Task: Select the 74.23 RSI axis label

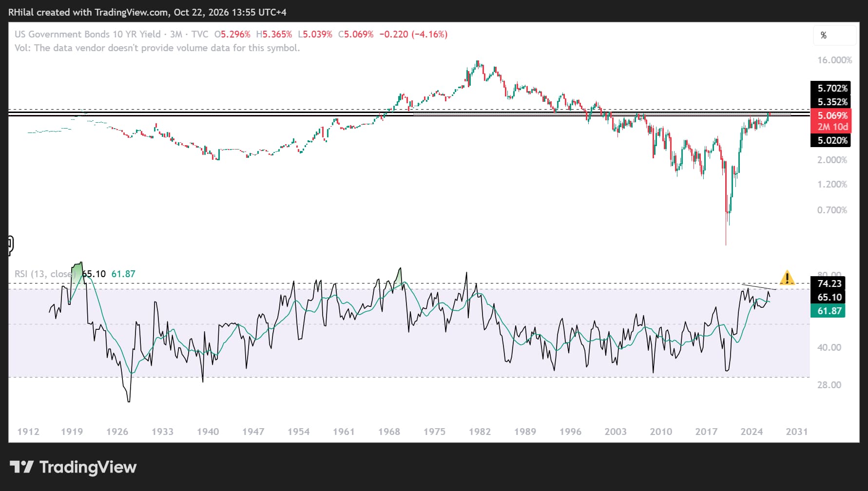Action: pos(829,283)
